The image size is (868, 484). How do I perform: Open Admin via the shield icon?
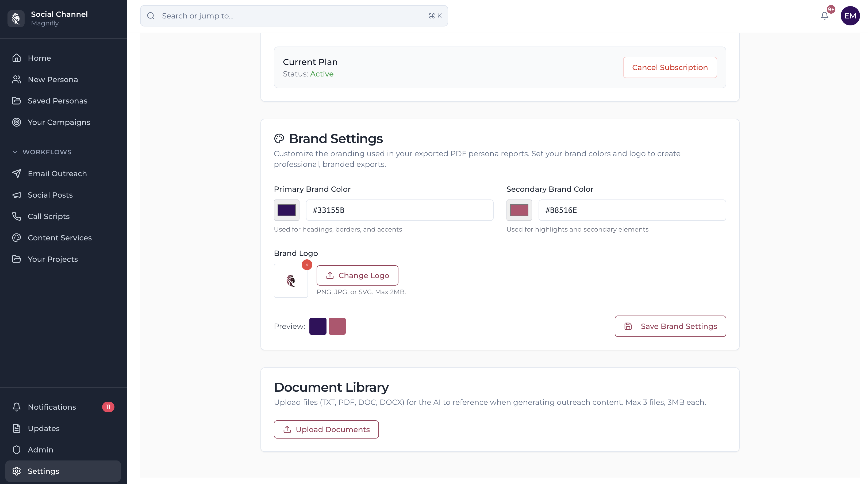coord(17,450)
